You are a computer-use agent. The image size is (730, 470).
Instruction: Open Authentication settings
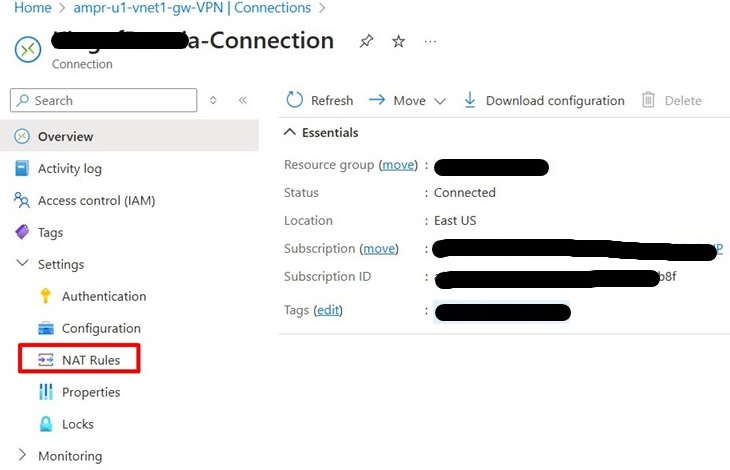104,296
